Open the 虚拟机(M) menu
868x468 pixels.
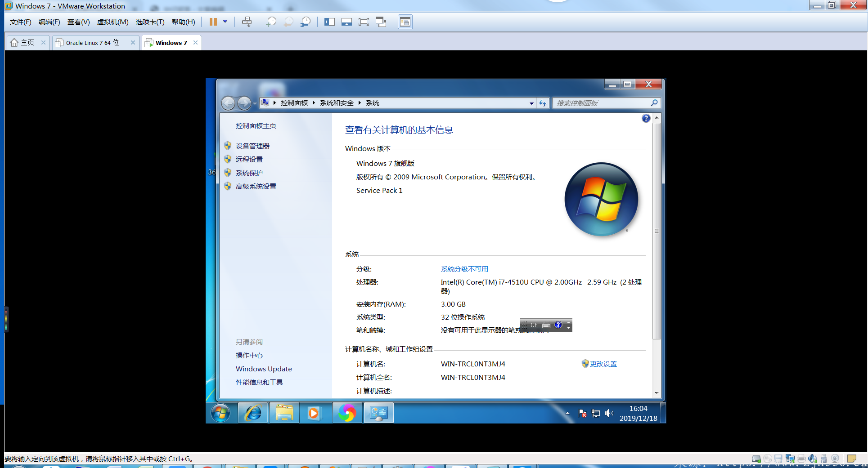[112, 22]
